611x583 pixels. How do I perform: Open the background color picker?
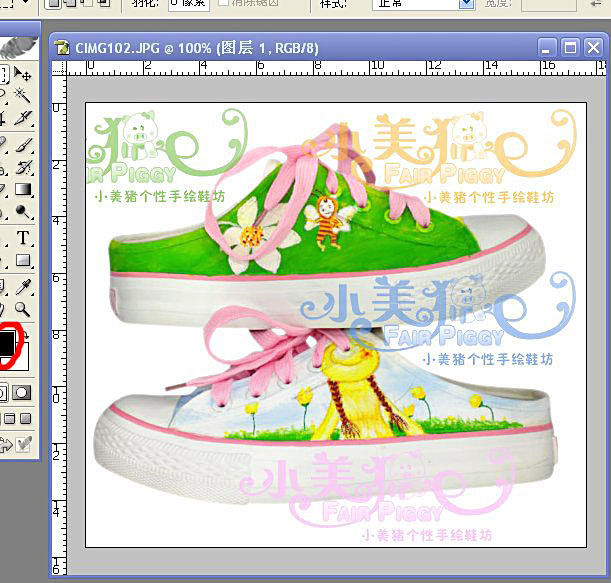click(x=23, y=362)
